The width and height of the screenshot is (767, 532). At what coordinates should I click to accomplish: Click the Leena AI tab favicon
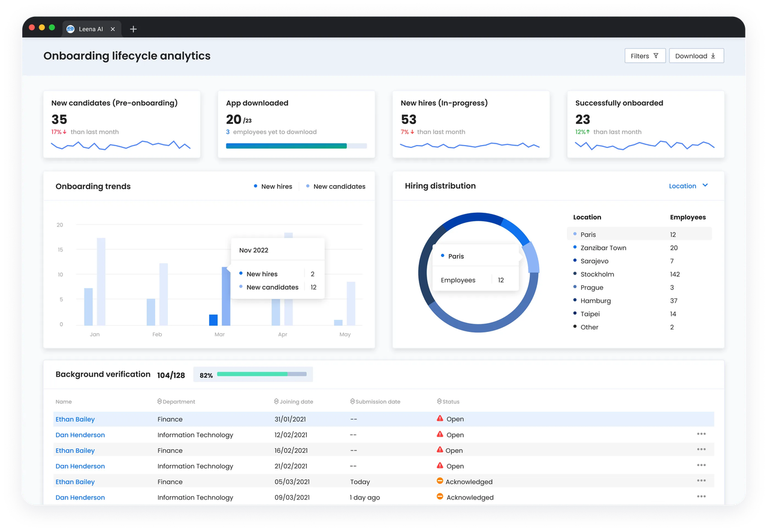click(x=70, y=29)
